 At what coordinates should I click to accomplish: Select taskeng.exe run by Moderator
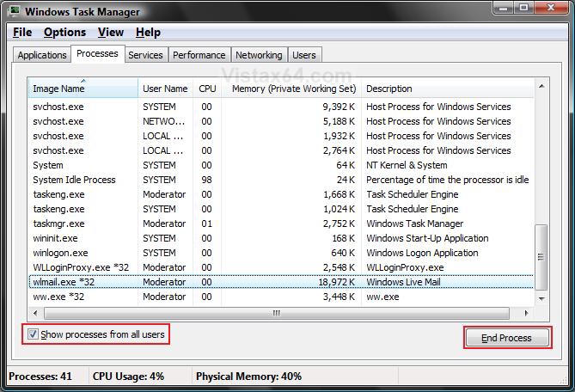(x=281, y=194)
